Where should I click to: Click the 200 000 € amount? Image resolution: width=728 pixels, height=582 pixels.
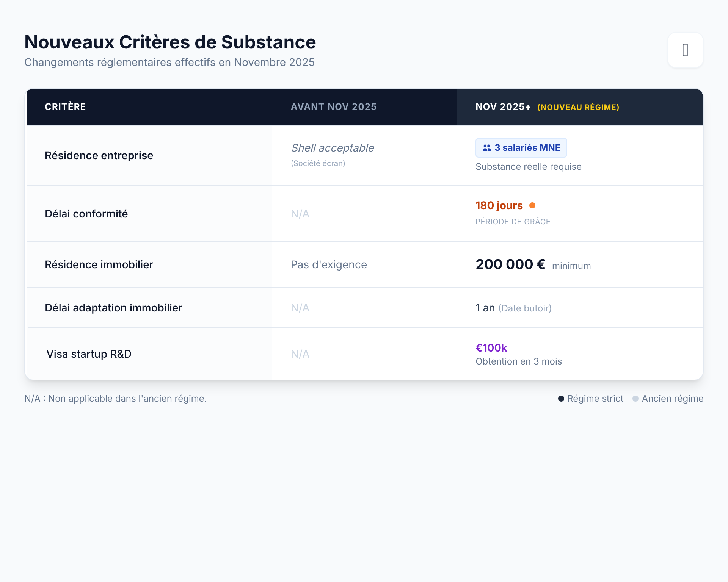pyautogui.click(x=510, y=264)
